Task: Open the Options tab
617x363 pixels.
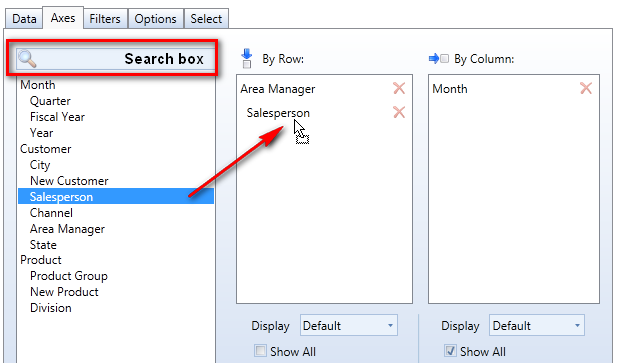Action: pyautogui.click(x=155, y=19)
